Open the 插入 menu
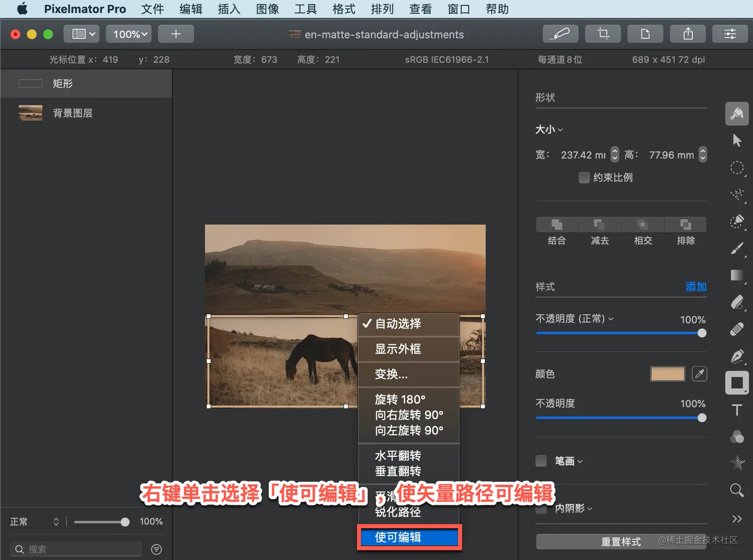Viewport: 753px width, 560px height. click(229, 9)
